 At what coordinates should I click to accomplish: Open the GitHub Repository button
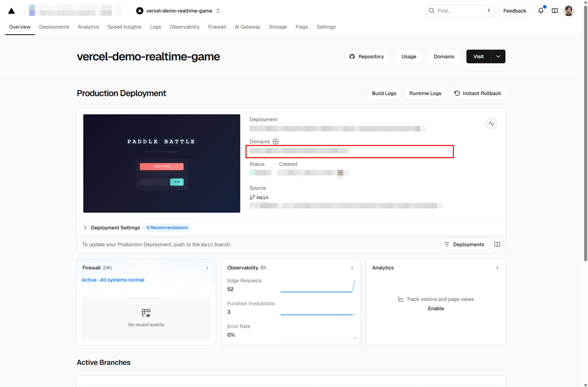pyautogui.click(x=367, y=56)
